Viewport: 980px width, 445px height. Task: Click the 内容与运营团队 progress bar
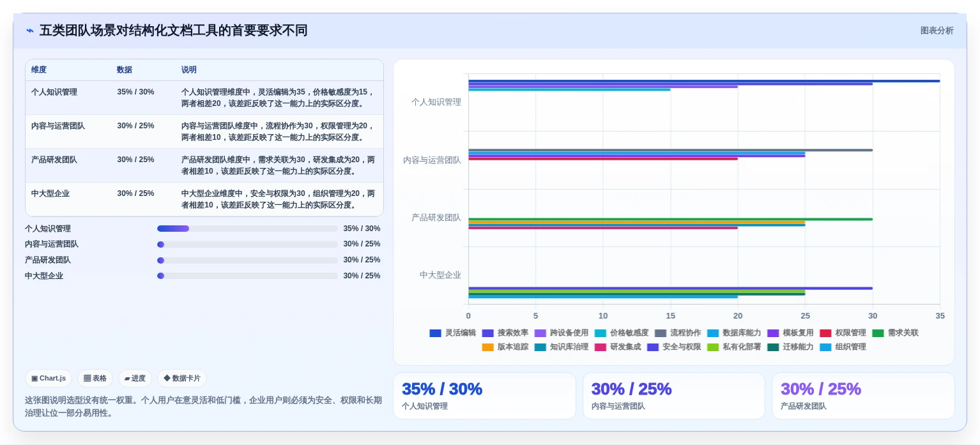tap(247, 245)
